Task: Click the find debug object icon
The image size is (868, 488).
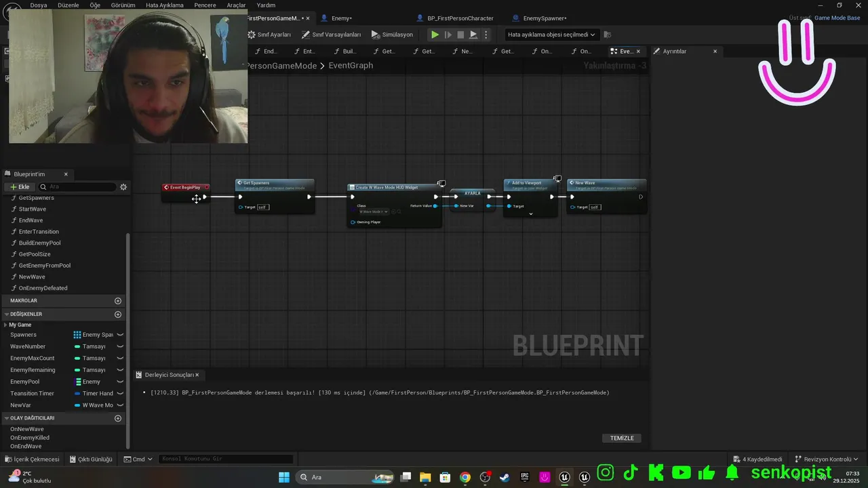Action: (608, 35)
